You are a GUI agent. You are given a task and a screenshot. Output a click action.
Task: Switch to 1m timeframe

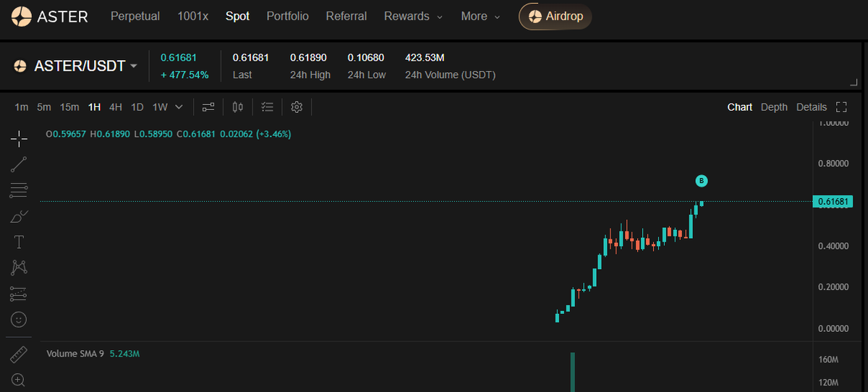pyautogui.click(x=22, y=107)
